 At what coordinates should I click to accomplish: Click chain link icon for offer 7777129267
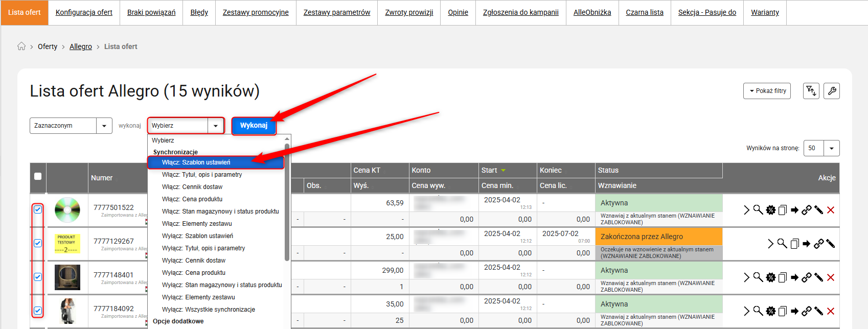click(x=819, y=244)
